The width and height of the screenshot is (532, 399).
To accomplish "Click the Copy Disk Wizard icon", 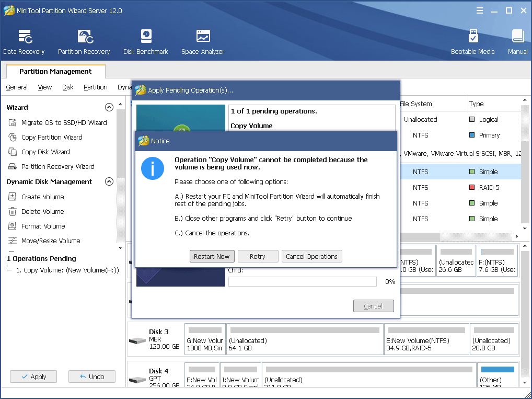I will 13,152.
